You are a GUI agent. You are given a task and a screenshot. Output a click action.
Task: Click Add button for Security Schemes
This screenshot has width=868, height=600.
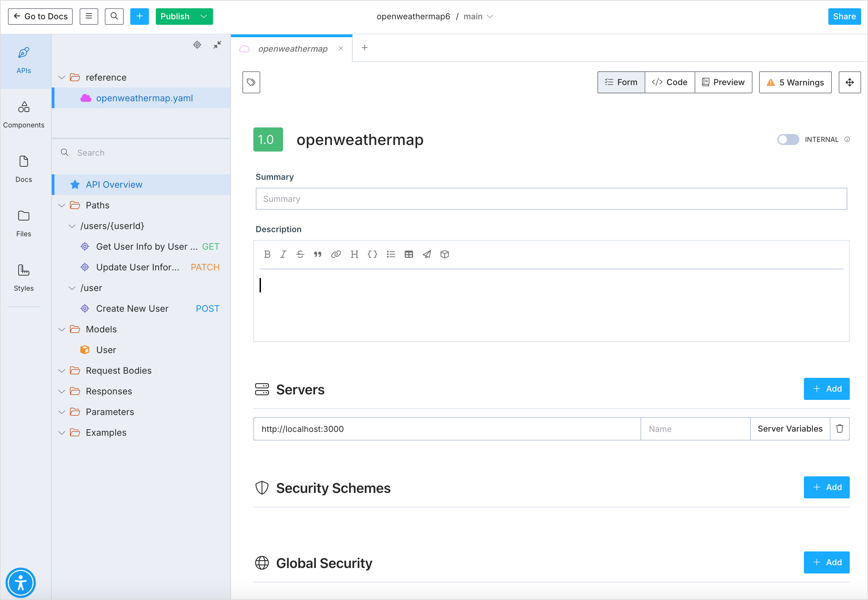[x=827, y=487]
